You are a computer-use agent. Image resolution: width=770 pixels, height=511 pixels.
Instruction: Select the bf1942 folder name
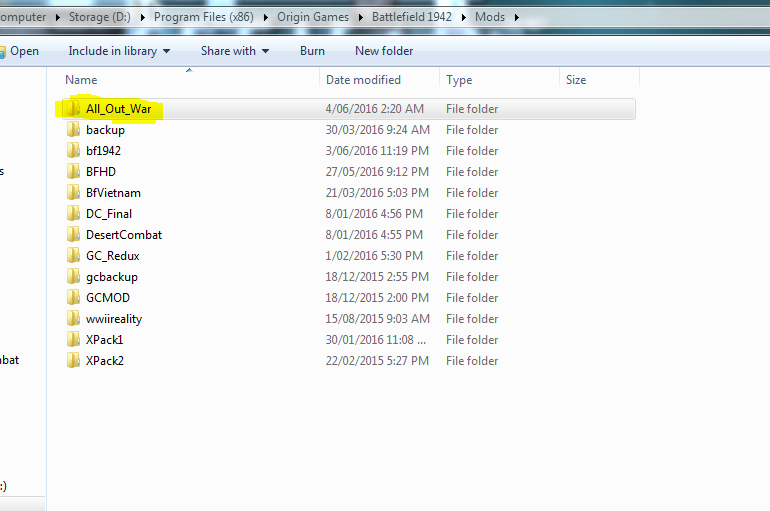tap(103, 151)
